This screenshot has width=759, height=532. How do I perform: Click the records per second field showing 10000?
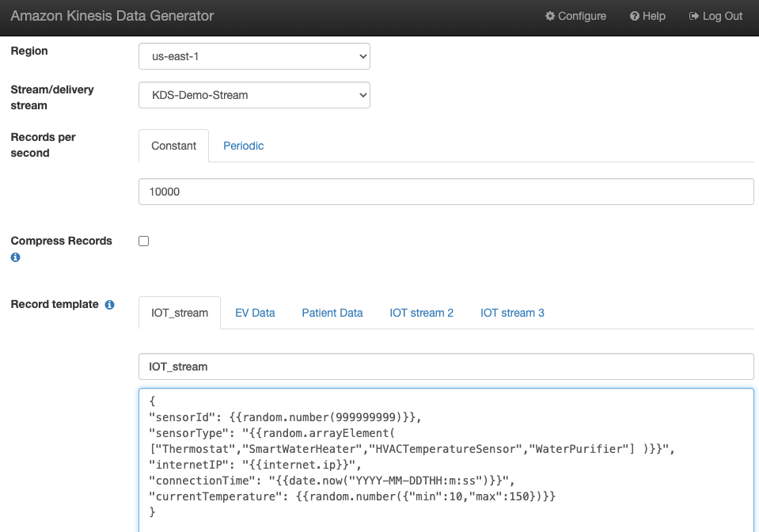(446, 192)
